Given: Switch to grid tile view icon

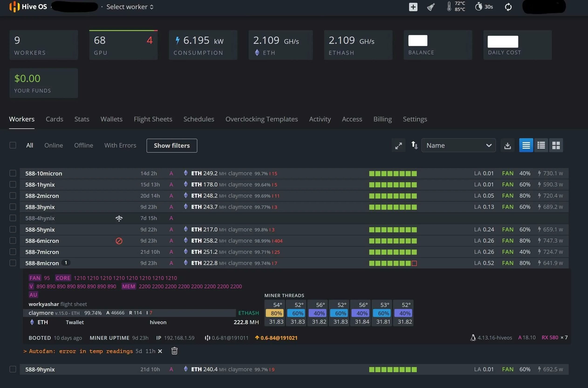Looking at the screenshot, I should (556, 145).
